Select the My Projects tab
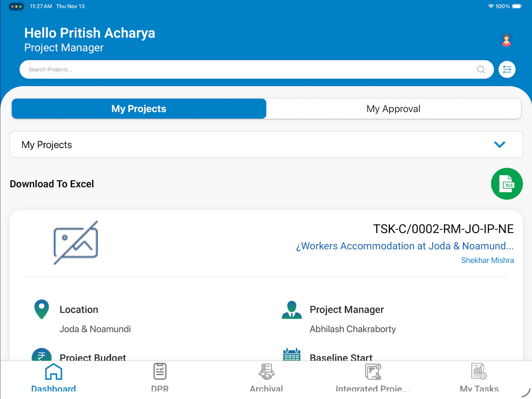 [139, 109]
